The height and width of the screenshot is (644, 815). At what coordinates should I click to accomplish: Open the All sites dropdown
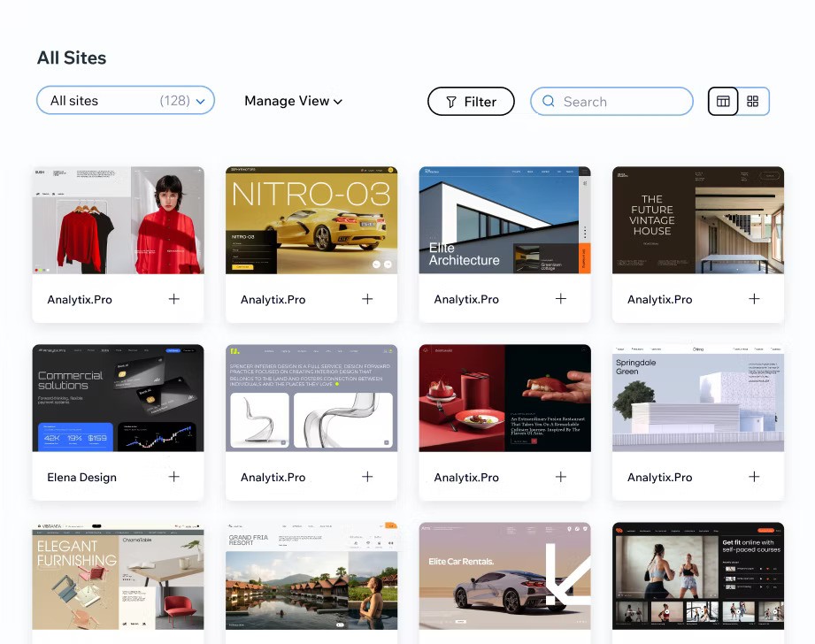coord(126,101)
